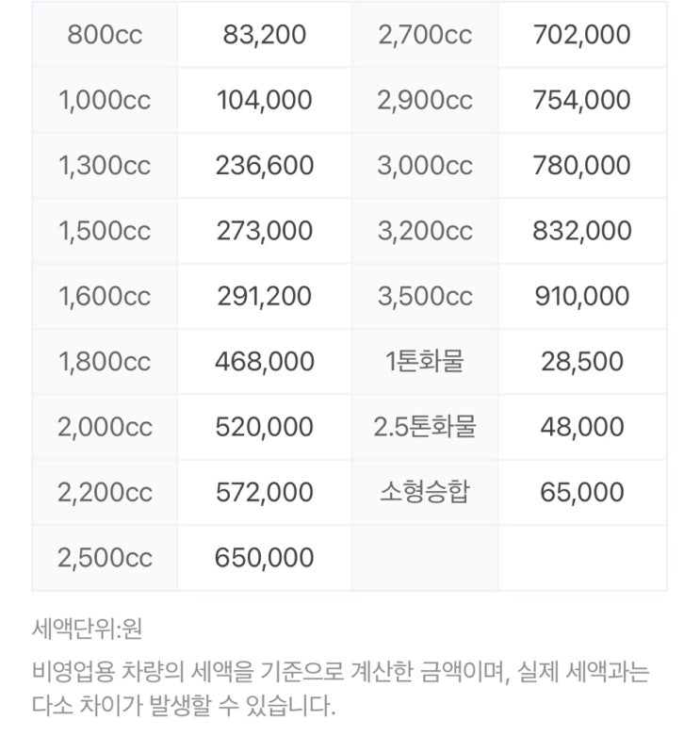Select the 1,000cc row label
Image resolution: width=700 pixels, height=736 pixels.
pyautogui.click(x=105, y=100)
